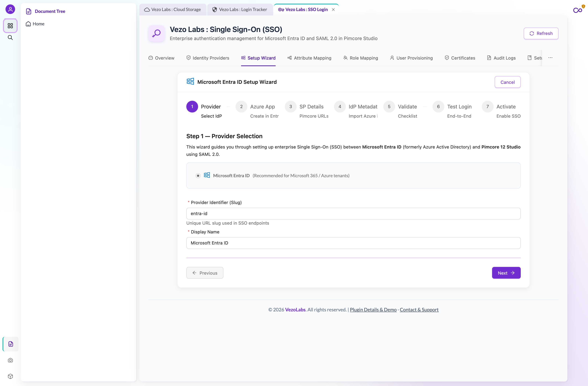Open the Contact & Support link
The image size is (588, 386).
tap(419, 310)
